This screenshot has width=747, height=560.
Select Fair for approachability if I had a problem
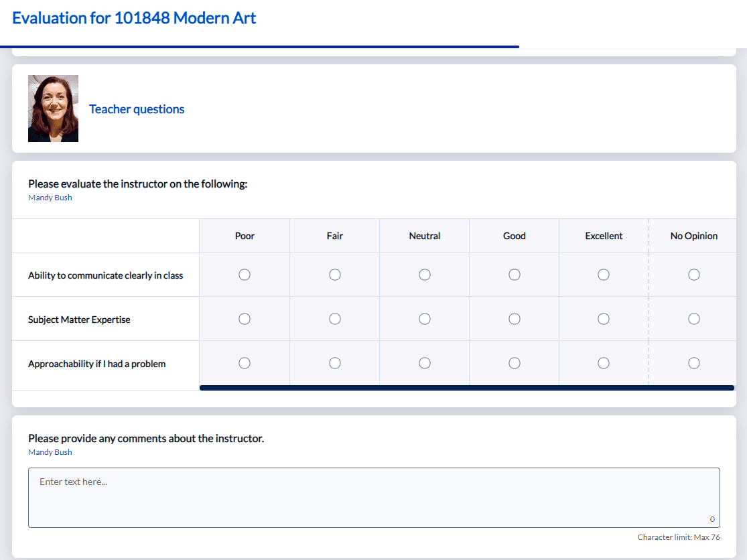point(334,362)
